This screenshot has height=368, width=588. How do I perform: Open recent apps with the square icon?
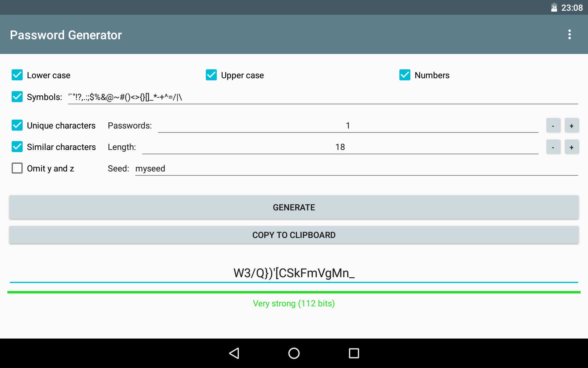click(354, 353)
